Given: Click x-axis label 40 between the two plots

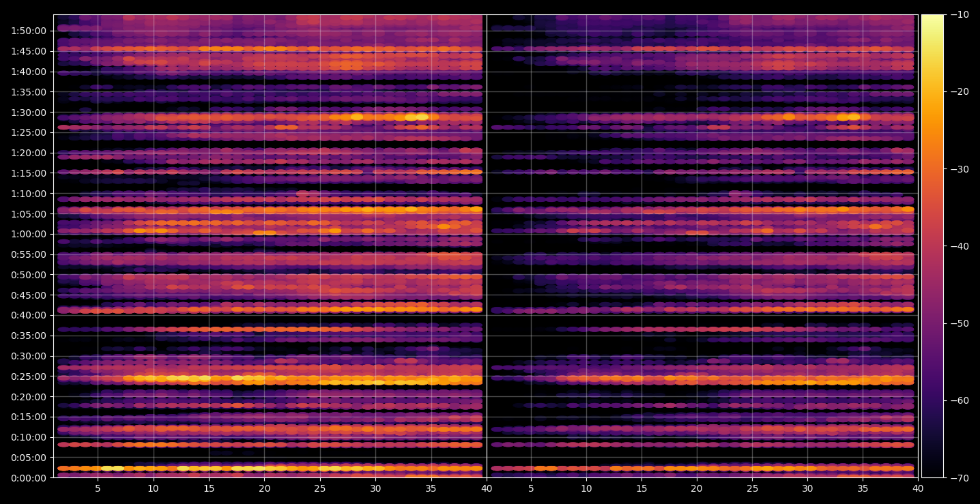Looking at the screenshot, I should pyautogui.click(x=487, y=489).
